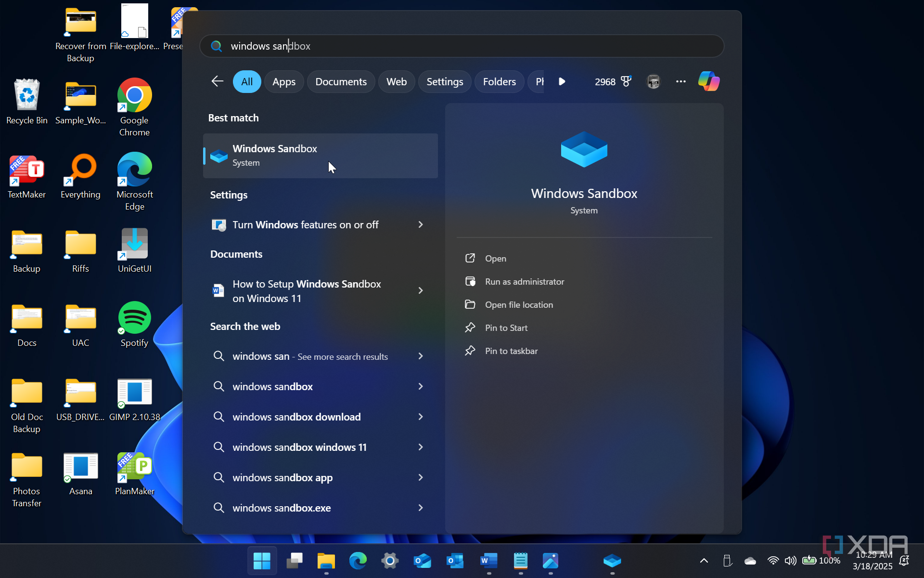Open Task View from the taskbar
Viewport: 924px width, 578px height.
pos(295,561)
